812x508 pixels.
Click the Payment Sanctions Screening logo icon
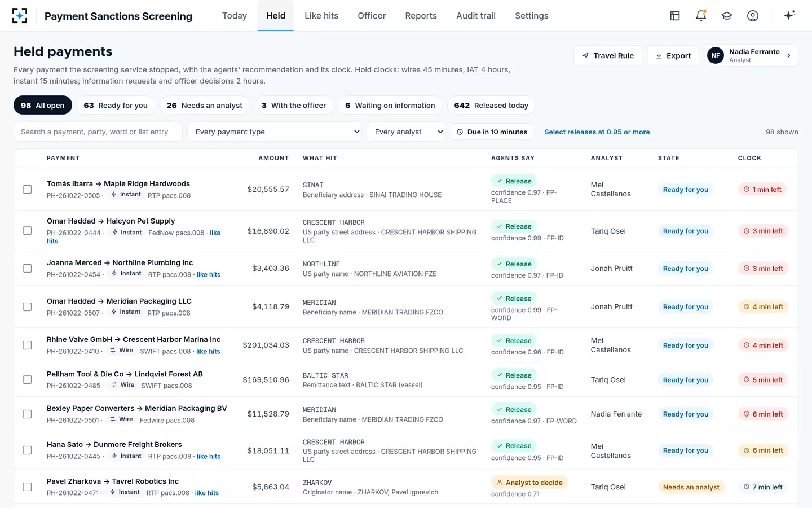tap(20, 16)
